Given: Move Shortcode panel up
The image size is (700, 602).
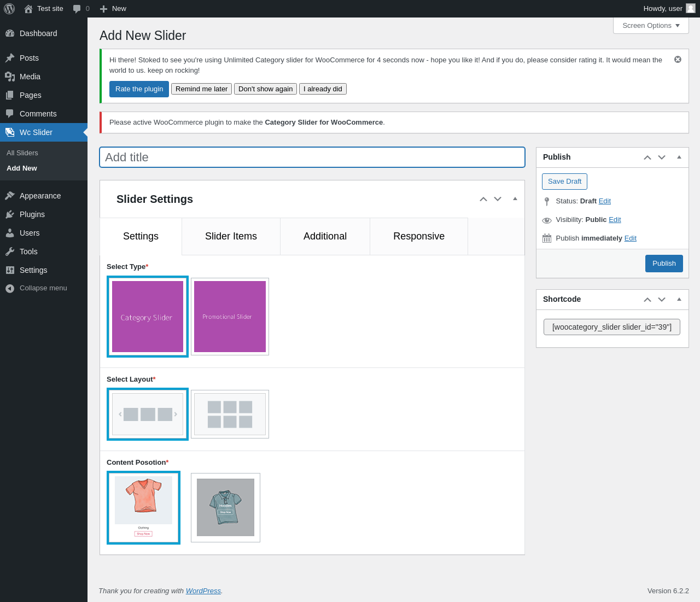Looking at the screenshot, I should click(647, 300).
